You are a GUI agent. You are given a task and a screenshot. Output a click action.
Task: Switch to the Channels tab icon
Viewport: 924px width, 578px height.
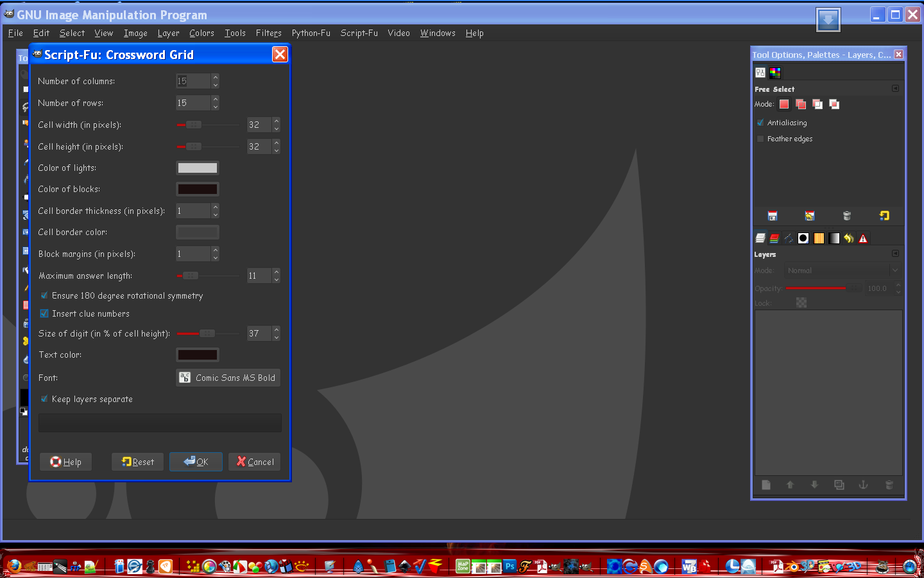tap(774, 238)
